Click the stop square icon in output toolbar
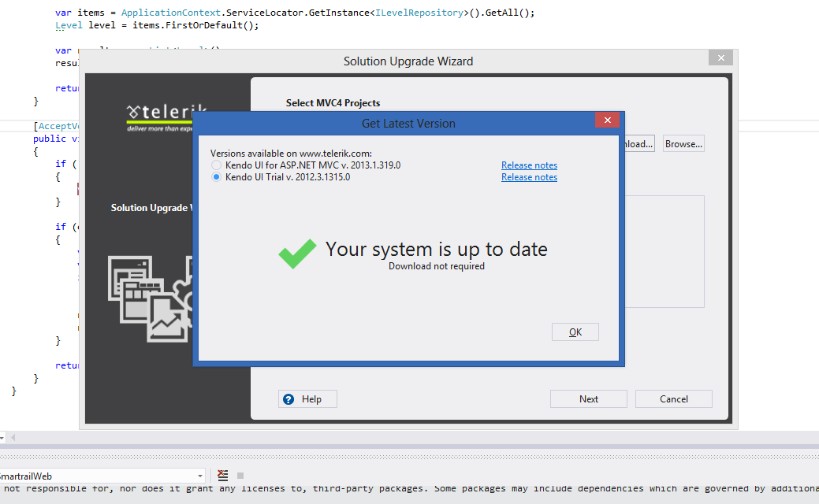The image size is (819, 504). tap(240, 476)
